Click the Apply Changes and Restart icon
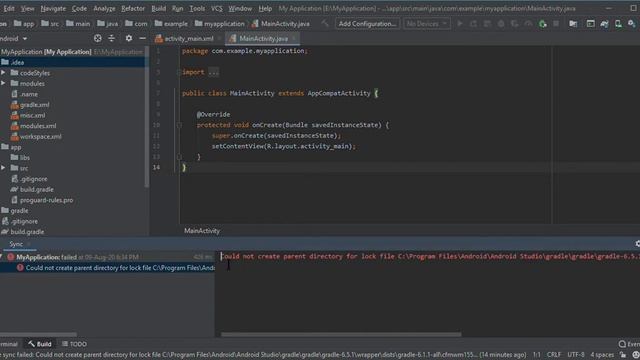Viewport: 640px width, 360px height. (x=473, y=24)
